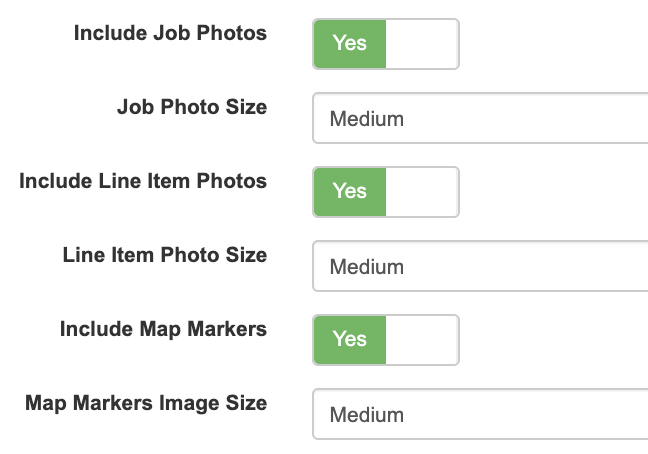Click white handle of Include Map Markers switch
The image size is (648, 454).
(x=421, y=340)
